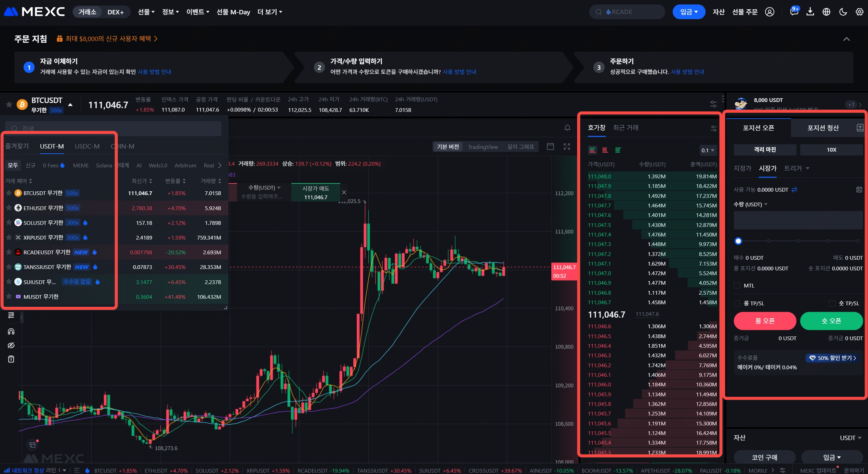This screenshot has width=868, height=474.
Task: Click the quantity percentage slider handle
Action: coord(738,241)
